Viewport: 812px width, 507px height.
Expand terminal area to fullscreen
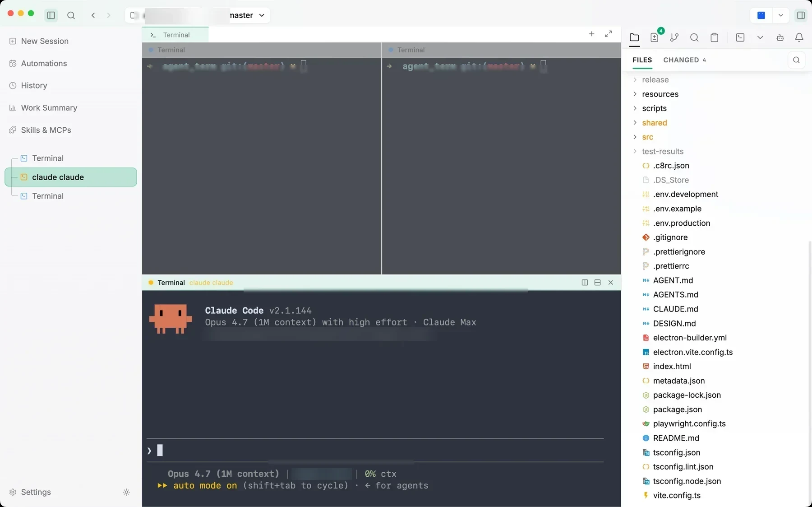609,34
